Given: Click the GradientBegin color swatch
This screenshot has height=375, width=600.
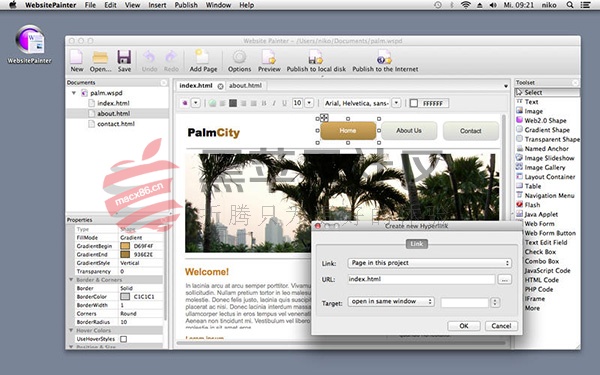Looking at the screenshot, I should (x=125, y=246).
